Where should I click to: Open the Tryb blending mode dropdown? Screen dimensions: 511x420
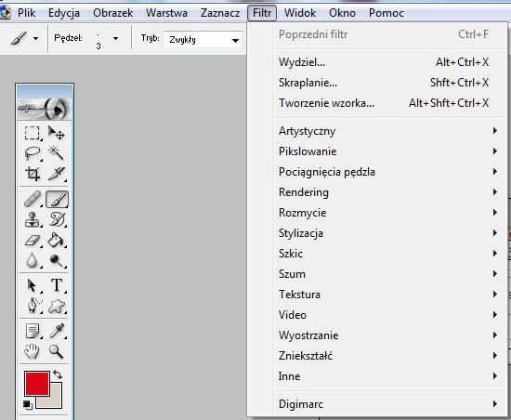click(x=203, y=40)
